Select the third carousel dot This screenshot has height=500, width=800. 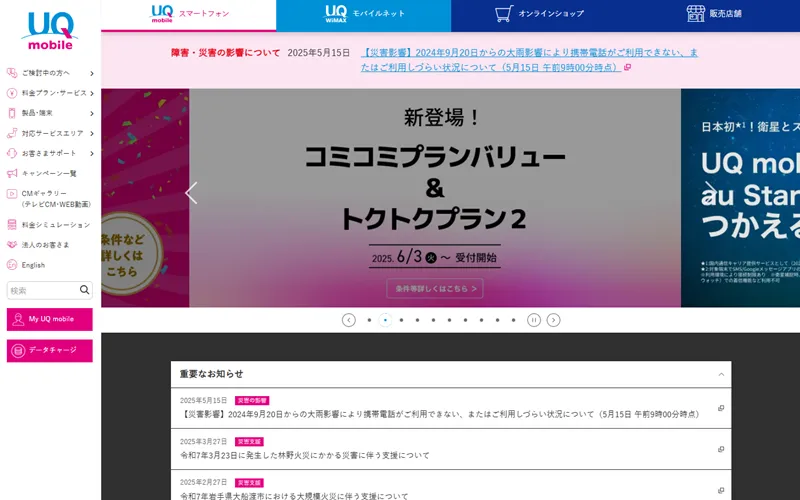(402, 320)
